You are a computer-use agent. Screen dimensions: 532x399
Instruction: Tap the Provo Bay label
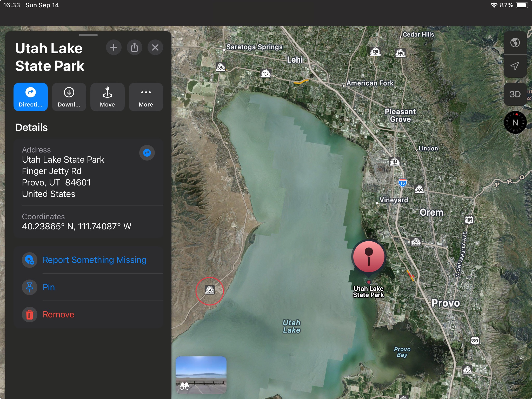(x=402, y=352)
